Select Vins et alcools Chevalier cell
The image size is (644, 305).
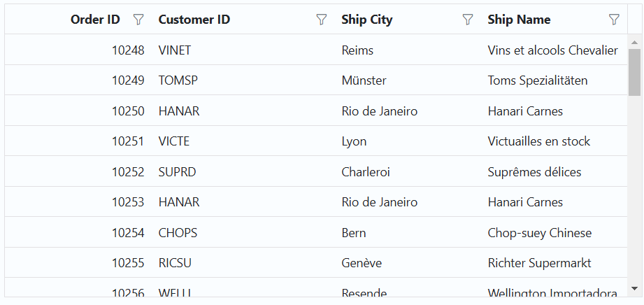tap(552, 50)
